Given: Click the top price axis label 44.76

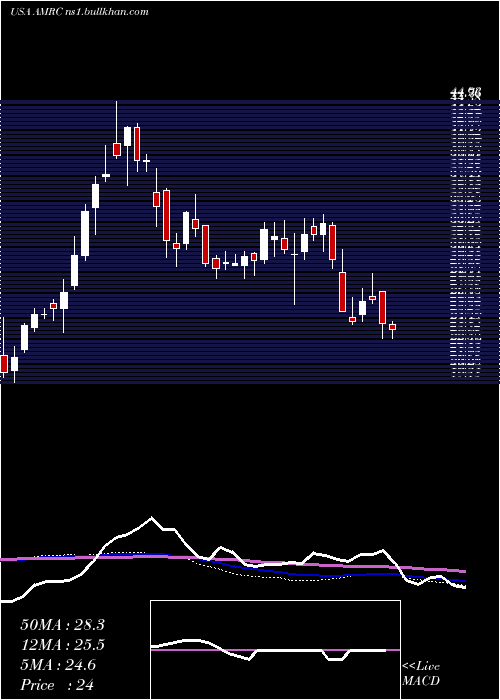Looking at the screenshot, I should [x=465, y=94].
